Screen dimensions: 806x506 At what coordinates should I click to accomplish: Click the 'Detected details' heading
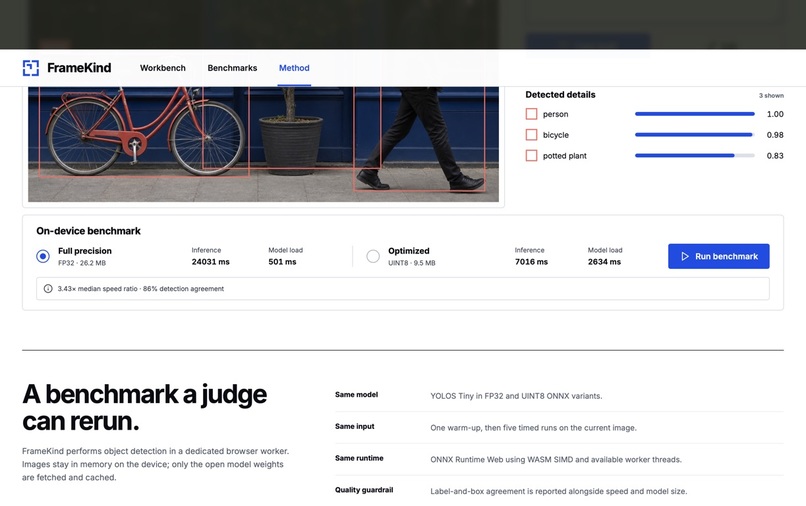pyautogui.click(x=560, y=95)
